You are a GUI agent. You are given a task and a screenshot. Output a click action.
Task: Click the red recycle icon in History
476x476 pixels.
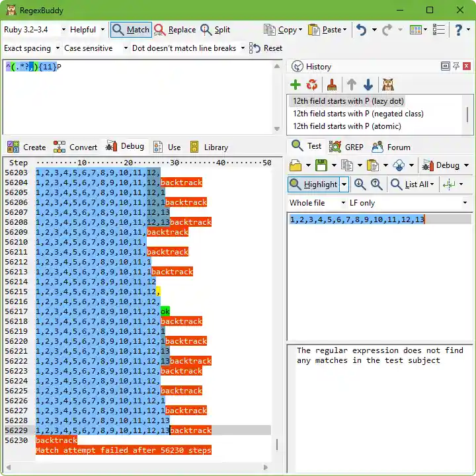pos(312,85)
